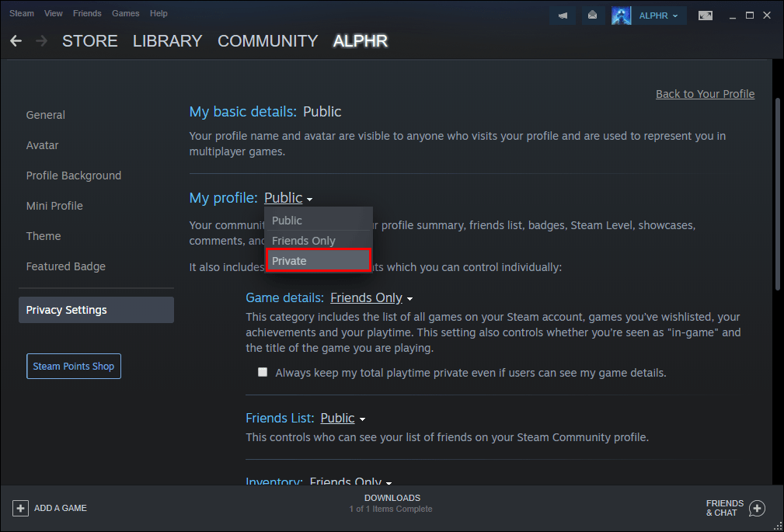The height and width of the screenshot is (532, 784).
Task: Check Steam inbox notifications envelope icon
Action: (593, 15)
